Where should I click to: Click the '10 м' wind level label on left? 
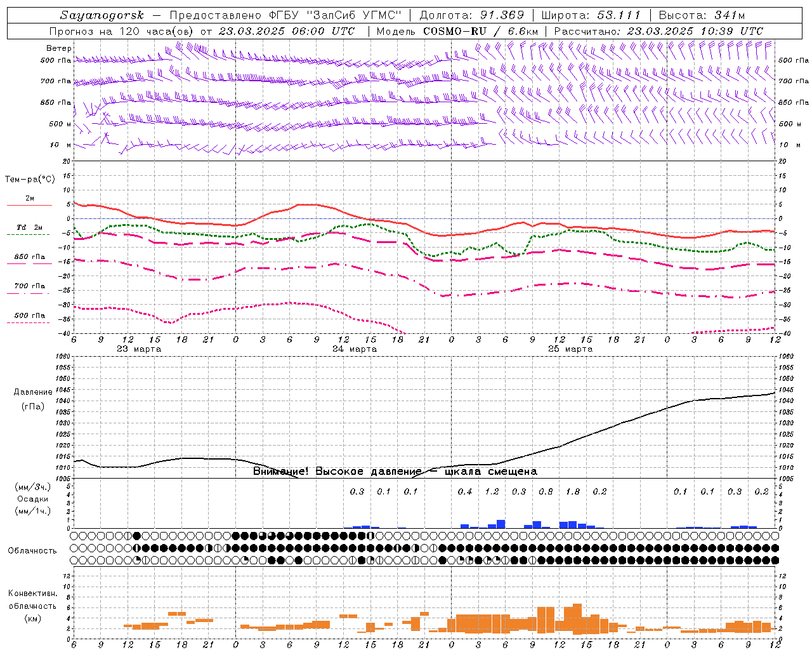[60, 145]
